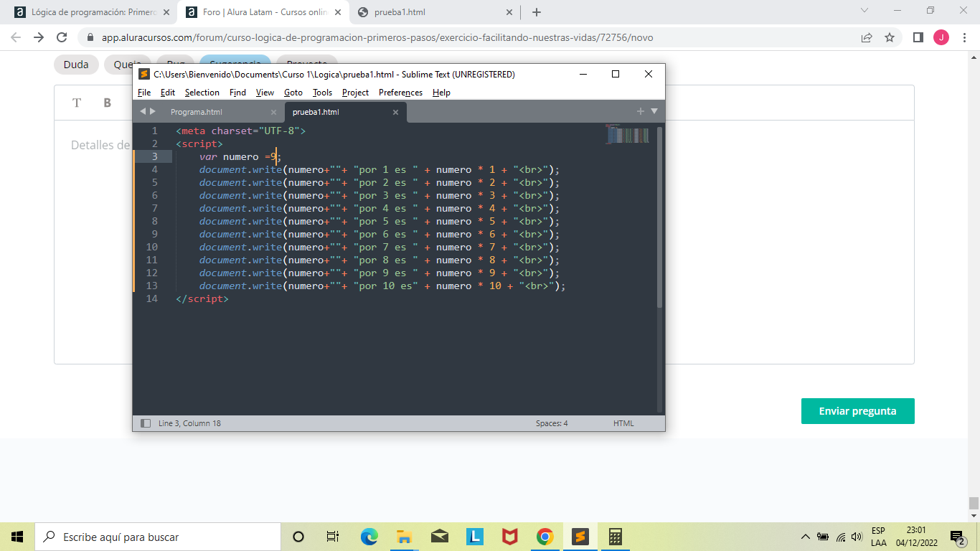The image size is (980, 551).
Task: Open Mail app from taskbar
Action: pos(440,537)
